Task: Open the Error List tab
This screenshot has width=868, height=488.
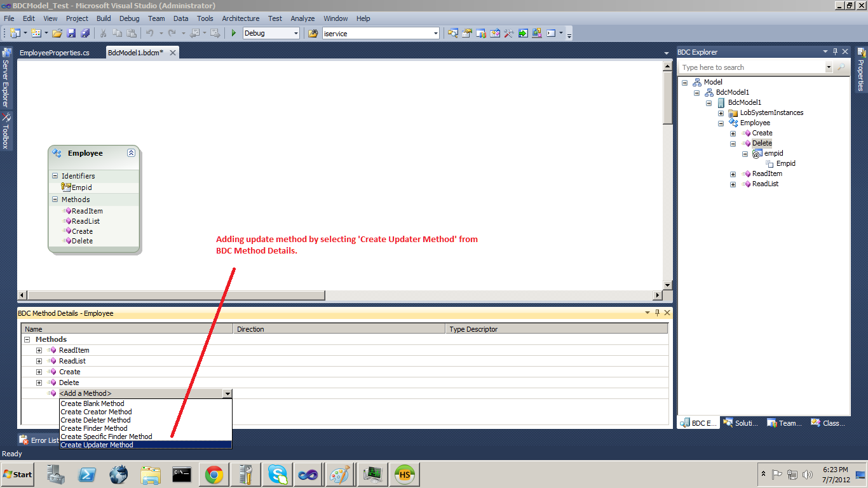Action: tap(39, 440)
